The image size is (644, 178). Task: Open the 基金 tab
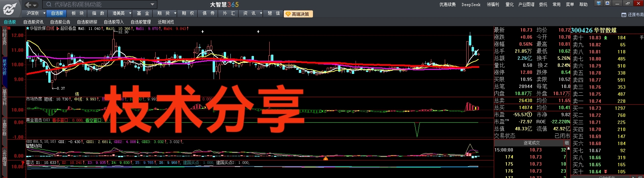(143, 13)
